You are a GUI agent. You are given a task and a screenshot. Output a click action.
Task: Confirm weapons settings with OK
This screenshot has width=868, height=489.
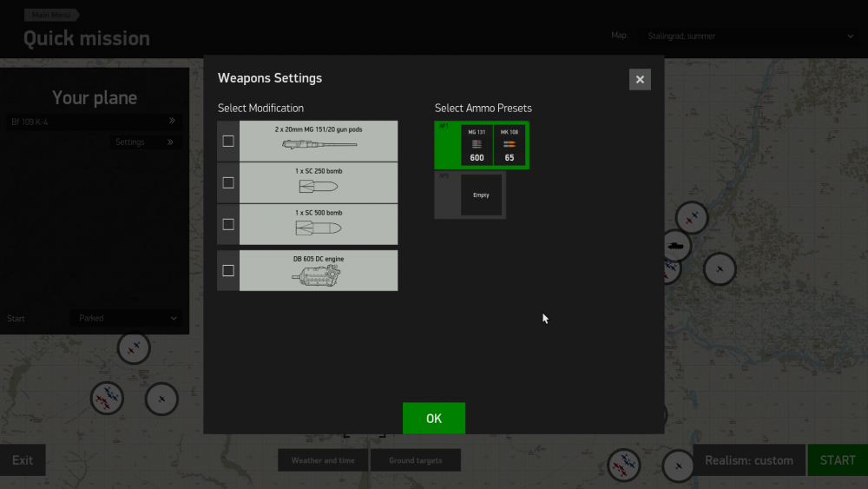coord(434,418)
